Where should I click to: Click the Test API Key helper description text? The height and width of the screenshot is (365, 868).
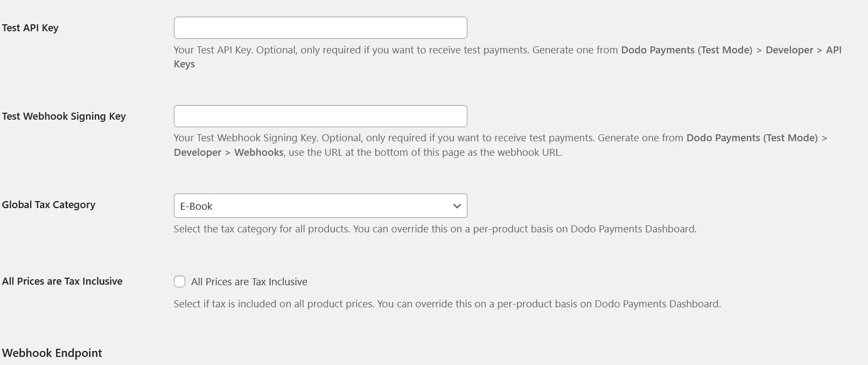377,50
